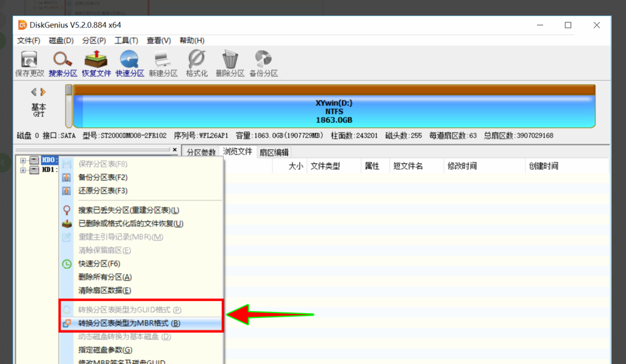Click the backup icon beside 备份分区表
The image size is (626, 364).
point(66,177)
